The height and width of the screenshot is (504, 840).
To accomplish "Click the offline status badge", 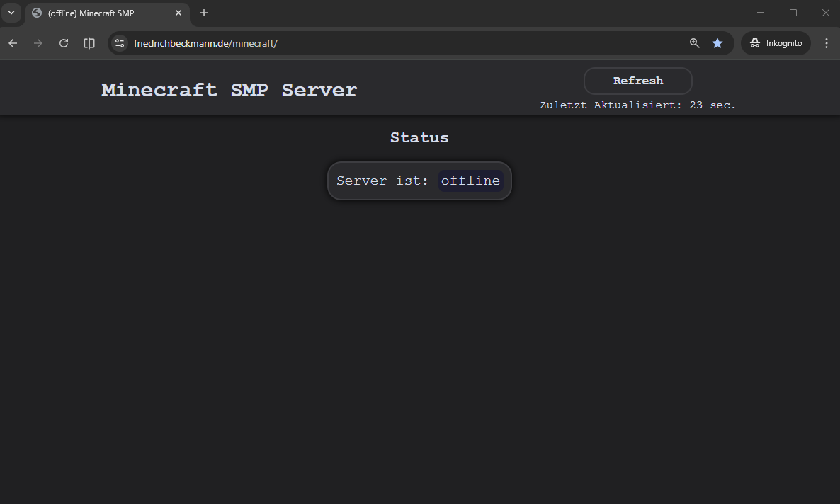I will (x=470, y=181).
